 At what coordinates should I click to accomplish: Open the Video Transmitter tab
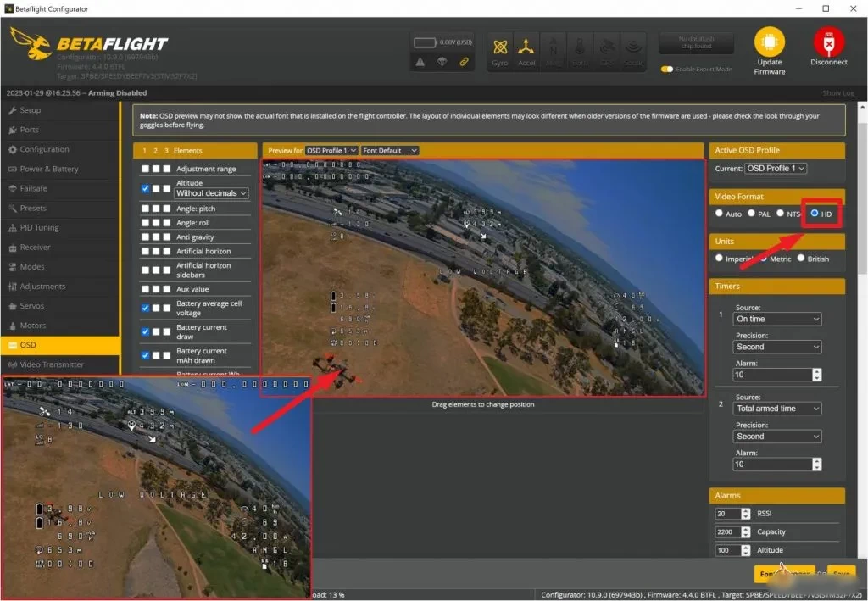tap(60, 364)
